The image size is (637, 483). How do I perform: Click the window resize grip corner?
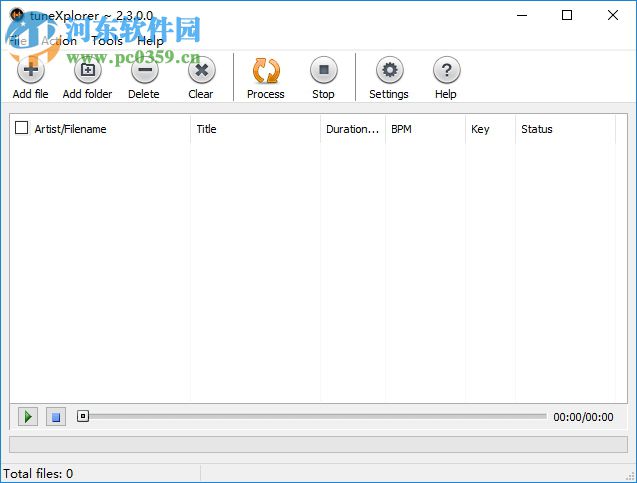(x=630, y=477)
